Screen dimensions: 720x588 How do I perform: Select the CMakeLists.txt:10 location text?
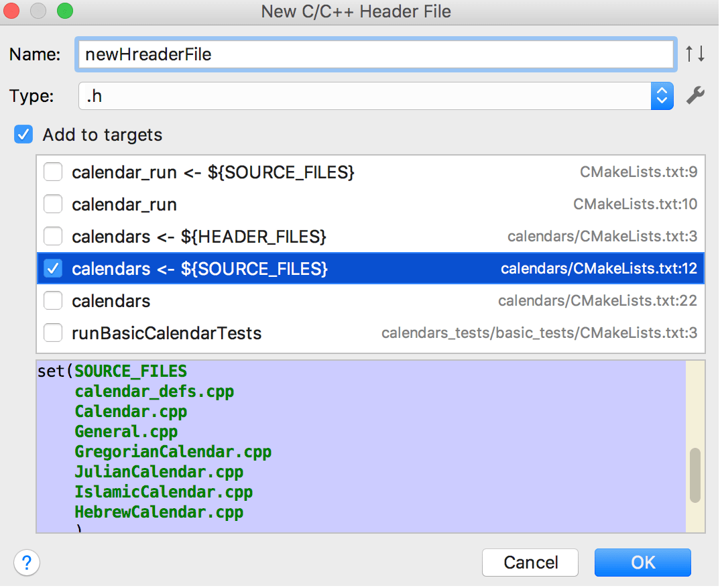point(636,204)
